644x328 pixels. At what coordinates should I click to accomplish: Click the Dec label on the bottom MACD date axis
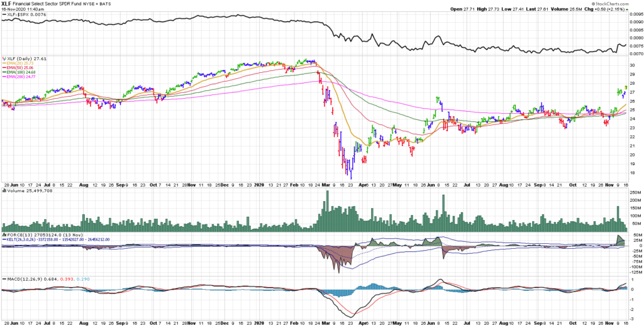223,324
